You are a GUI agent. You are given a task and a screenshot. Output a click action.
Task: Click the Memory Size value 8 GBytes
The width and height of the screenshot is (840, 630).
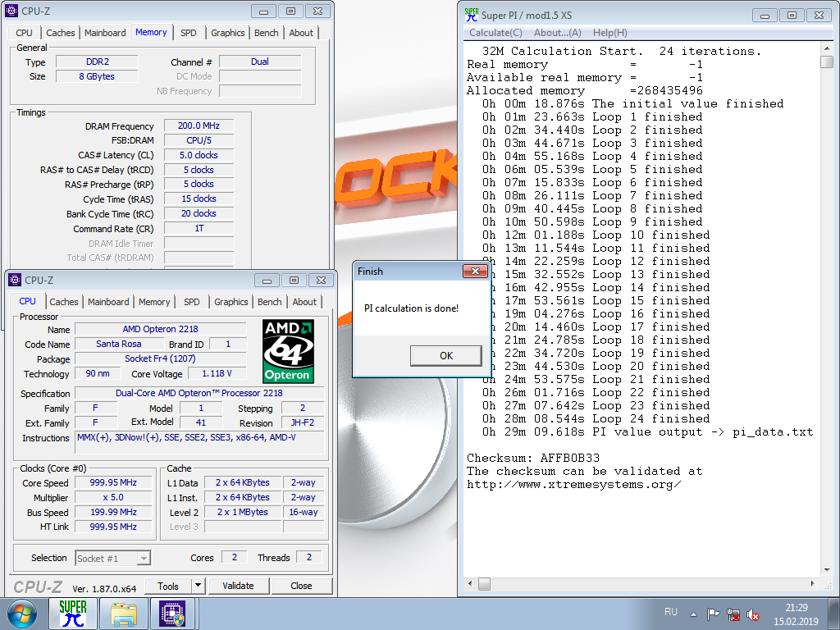point(97,76)
